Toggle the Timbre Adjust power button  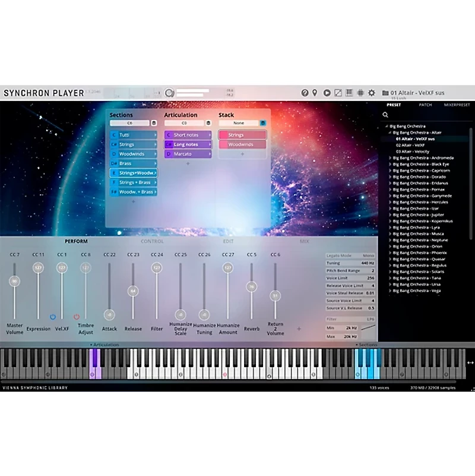pos(77,317)
